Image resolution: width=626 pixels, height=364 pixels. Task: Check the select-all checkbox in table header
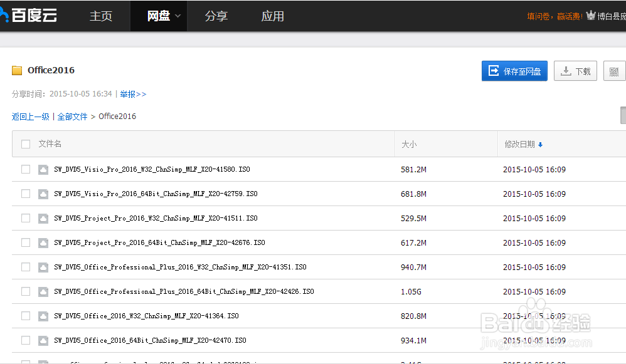tap(25, 143)
